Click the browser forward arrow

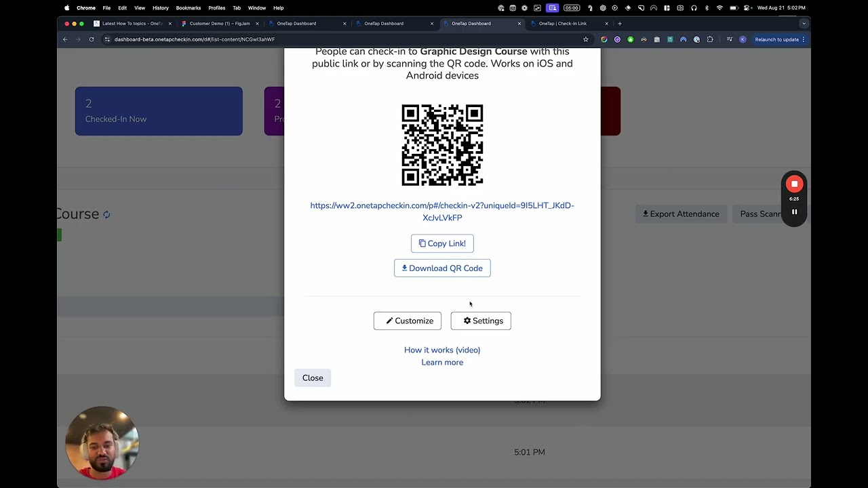tap(78, 39)
